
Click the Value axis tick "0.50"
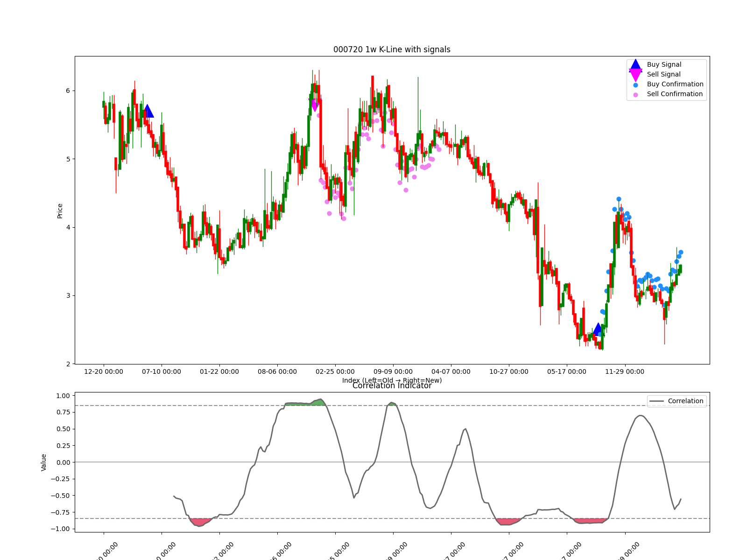pos(63,429)
